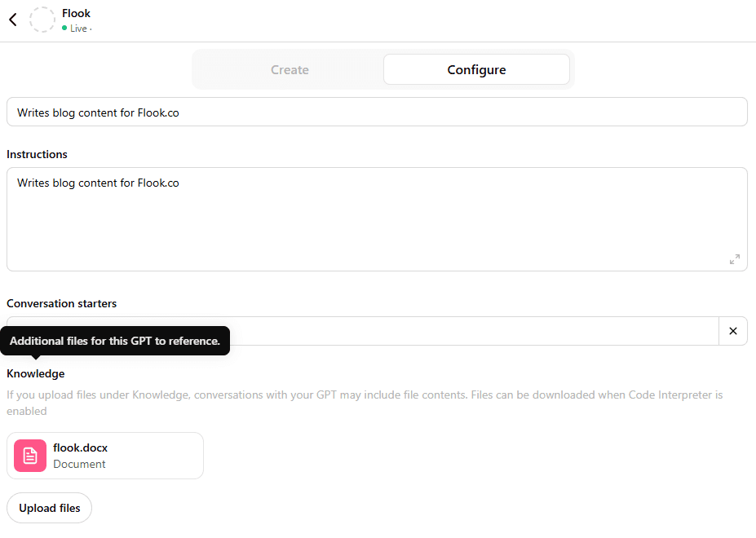Expand the Instructions editor with arrows icon

coord(734,259)
